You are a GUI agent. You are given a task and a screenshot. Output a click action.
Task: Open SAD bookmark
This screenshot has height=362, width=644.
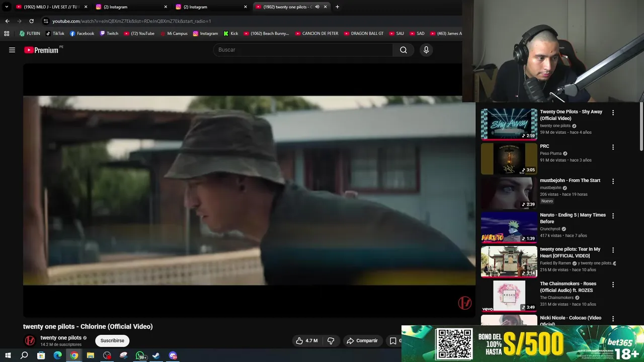click(x=417, y=34)
